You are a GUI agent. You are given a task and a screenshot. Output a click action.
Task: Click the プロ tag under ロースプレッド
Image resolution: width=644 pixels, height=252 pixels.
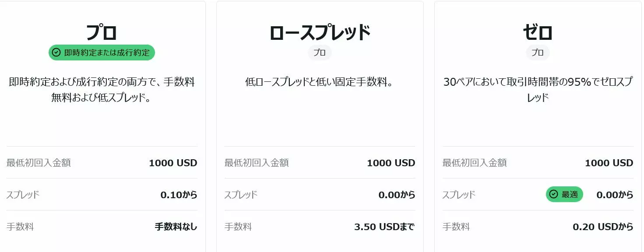[320, 53]
